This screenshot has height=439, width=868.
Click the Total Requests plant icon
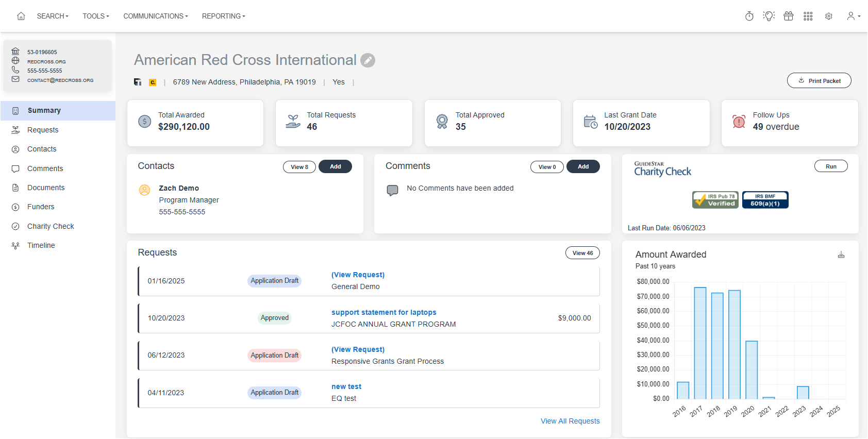coord(293,122)
